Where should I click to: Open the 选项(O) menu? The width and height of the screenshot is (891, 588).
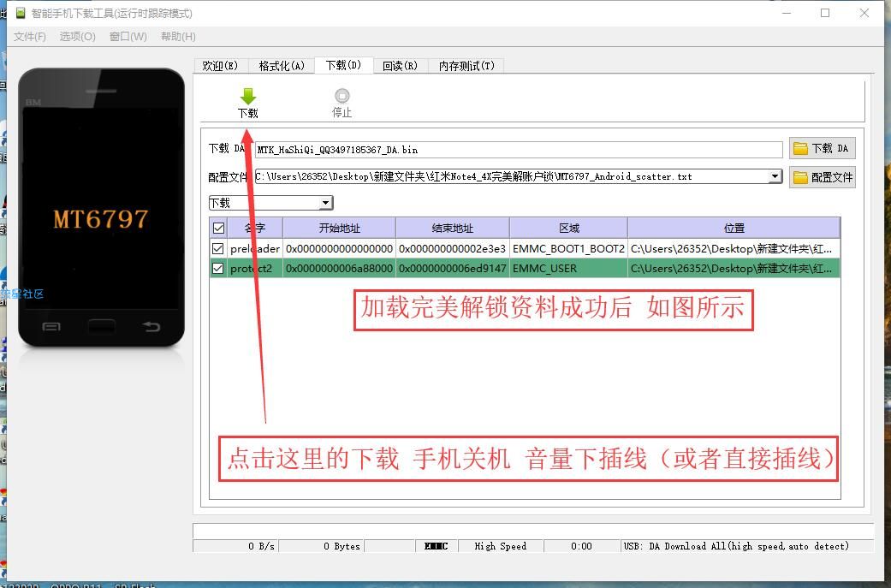coord(77,36)
